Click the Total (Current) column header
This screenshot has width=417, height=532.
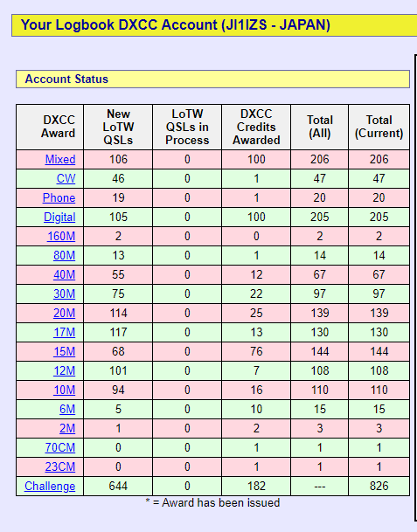379,127
